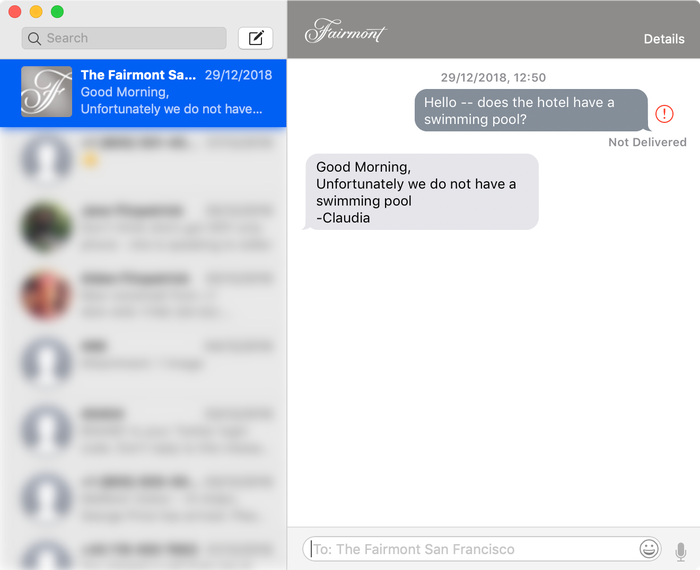Click the red close window button
The height and width of the screenshot is (570, 700).
click(x=15, y=12)
